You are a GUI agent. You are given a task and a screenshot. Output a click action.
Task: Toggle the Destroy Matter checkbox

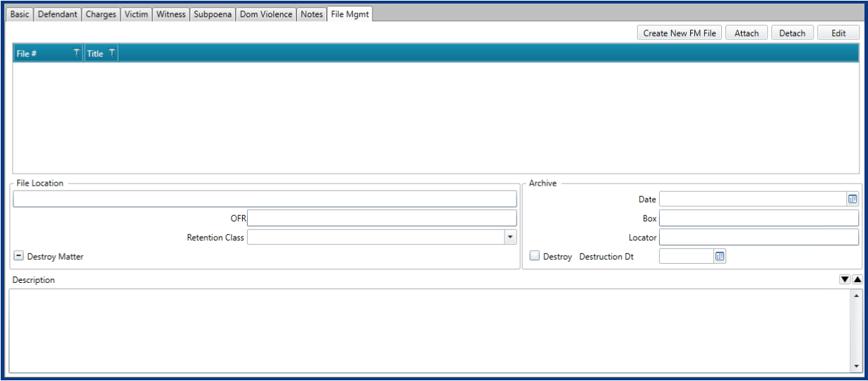[x=19, y=256]
